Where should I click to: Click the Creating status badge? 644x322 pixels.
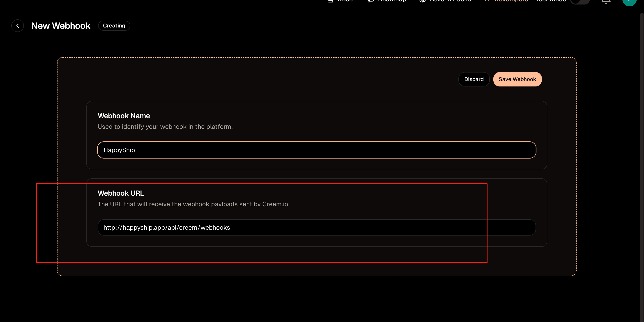pos(114,26)
